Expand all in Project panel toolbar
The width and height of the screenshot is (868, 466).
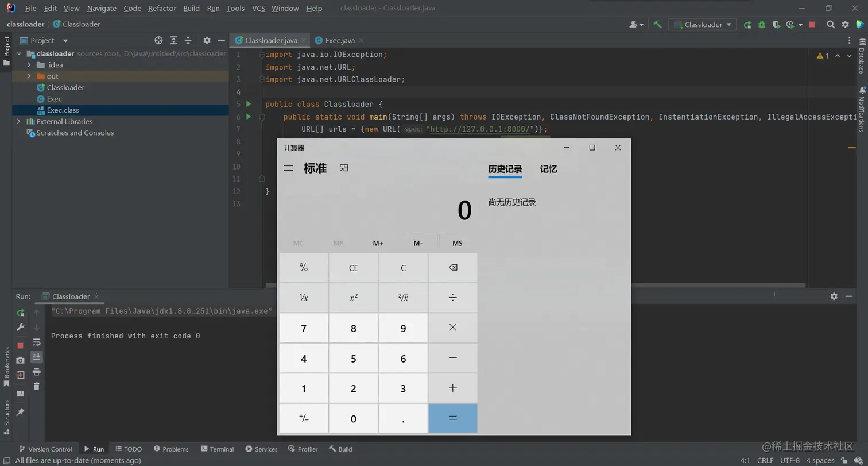click(x=173, y=40)
